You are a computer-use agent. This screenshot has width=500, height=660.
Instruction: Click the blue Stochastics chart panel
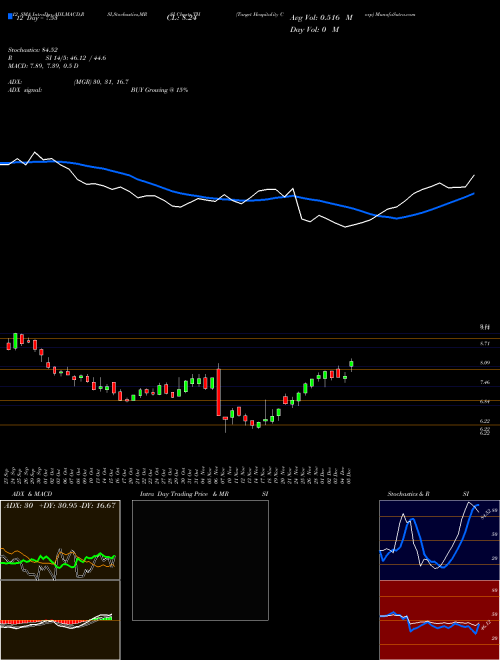[439, 540]
